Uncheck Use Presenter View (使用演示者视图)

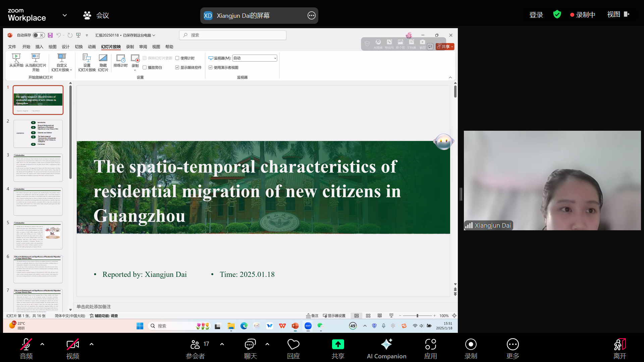pos(210,68)
